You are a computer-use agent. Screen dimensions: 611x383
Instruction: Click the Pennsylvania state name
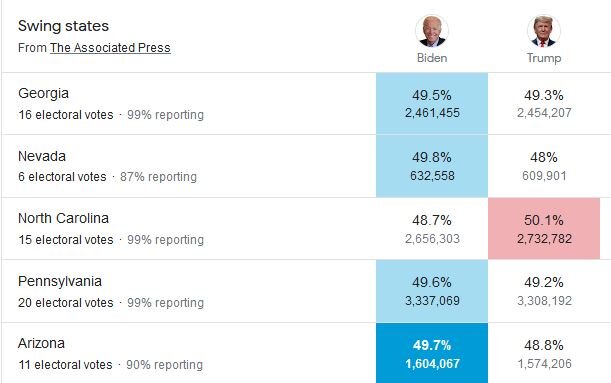(60, 281)
